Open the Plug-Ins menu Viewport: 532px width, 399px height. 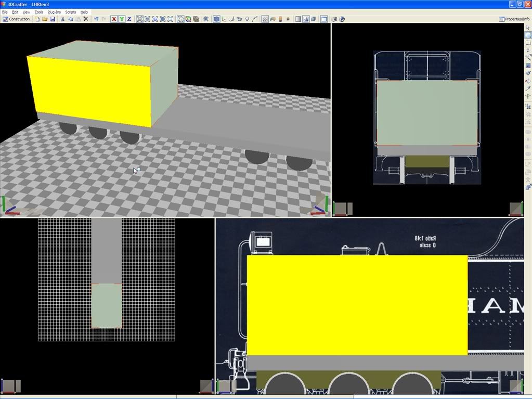coord(54,12)
